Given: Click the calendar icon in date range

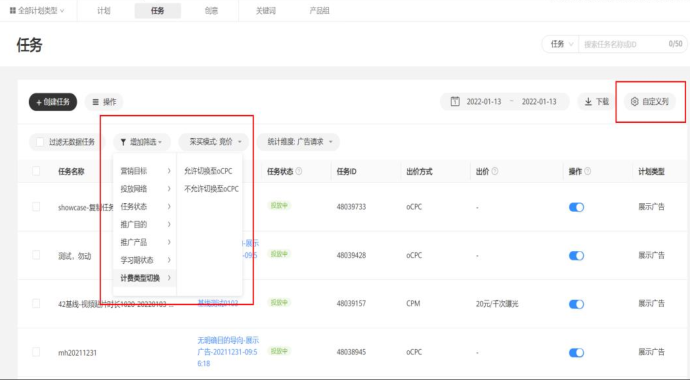Looking at the screenshot, I should coord(455,102).
